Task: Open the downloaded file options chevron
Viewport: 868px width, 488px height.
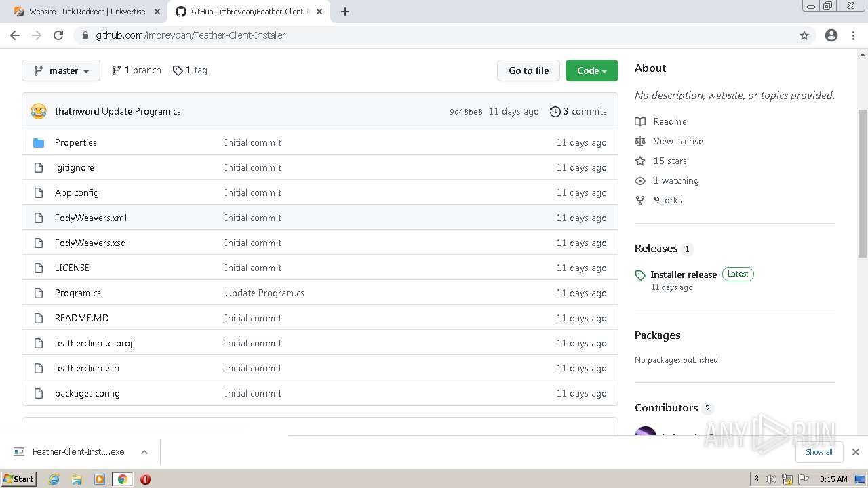Action: click(144, 452)
